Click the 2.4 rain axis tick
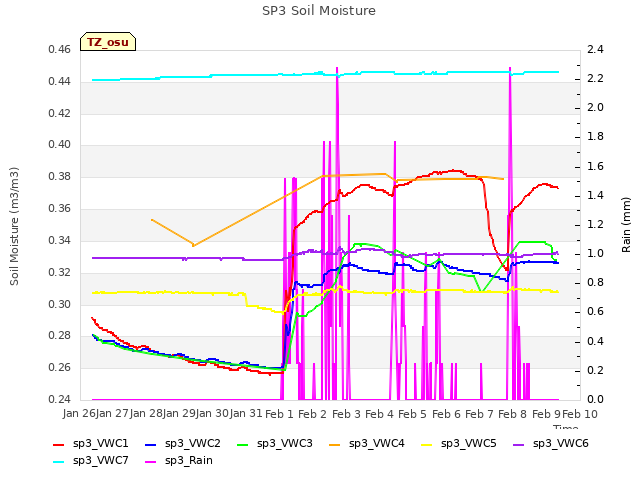This screenshot has height=480, width=640. [596, 50]
